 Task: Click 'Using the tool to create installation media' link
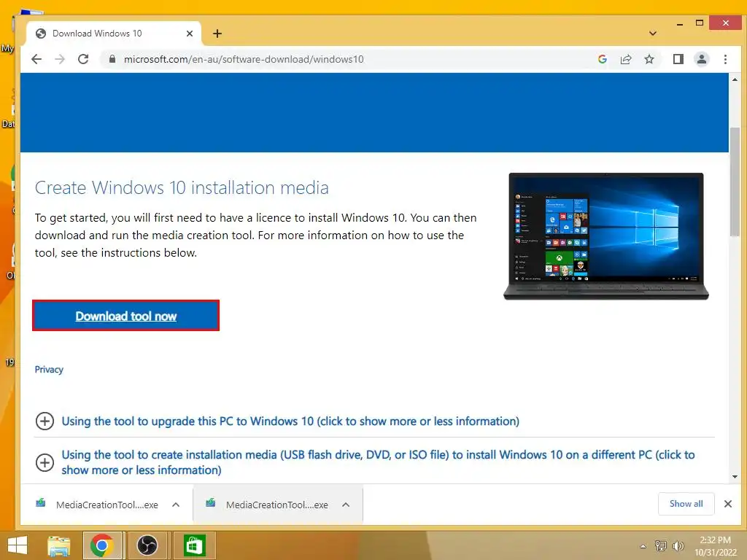378,462
